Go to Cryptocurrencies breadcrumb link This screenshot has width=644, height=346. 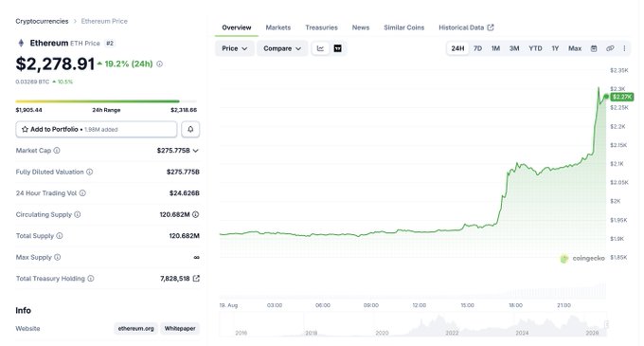42,21
